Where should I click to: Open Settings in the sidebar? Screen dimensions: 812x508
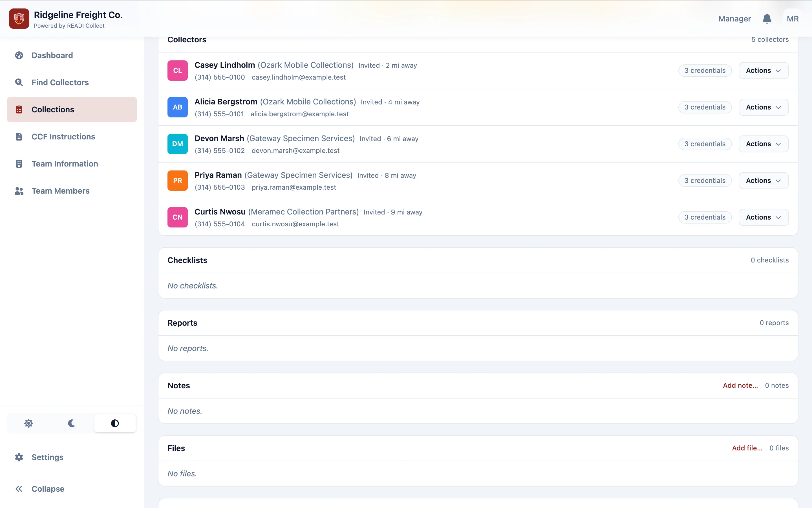(x=72, y=457)
